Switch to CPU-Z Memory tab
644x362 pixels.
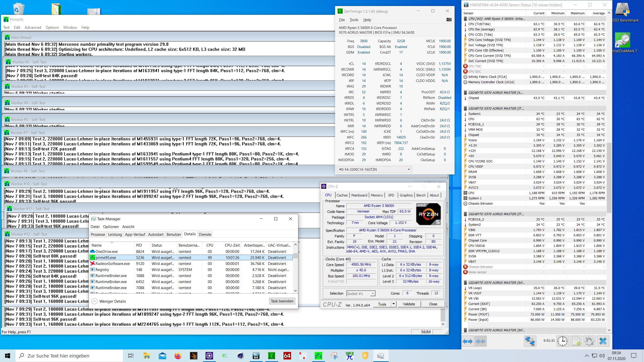(x=377, y=195)
